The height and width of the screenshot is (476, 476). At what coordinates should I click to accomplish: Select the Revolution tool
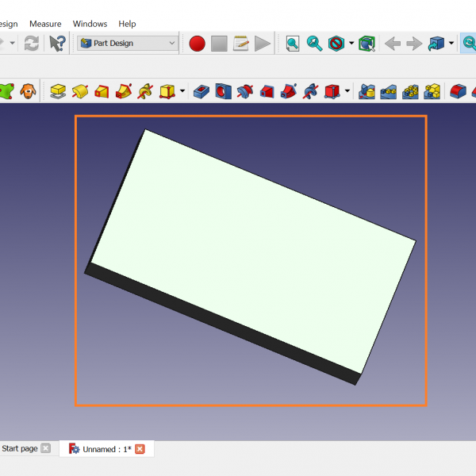tap(79, 91)
